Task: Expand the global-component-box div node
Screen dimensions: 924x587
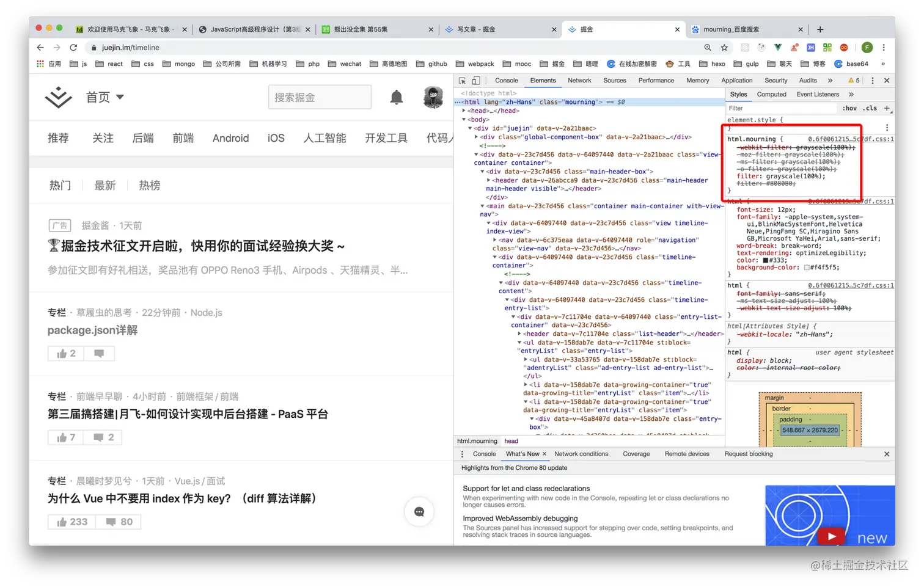Action: click(x=476, y=137)
